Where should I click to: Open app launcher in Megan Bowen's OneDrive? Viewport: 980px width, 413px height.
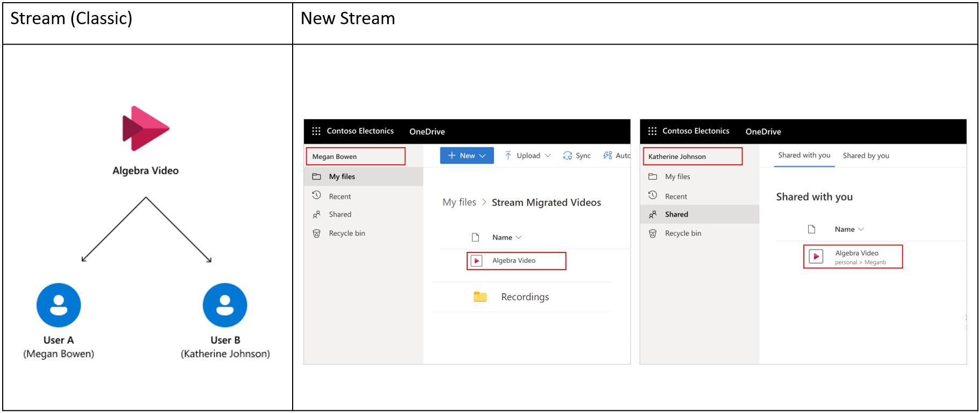click(x=316, y=131)
